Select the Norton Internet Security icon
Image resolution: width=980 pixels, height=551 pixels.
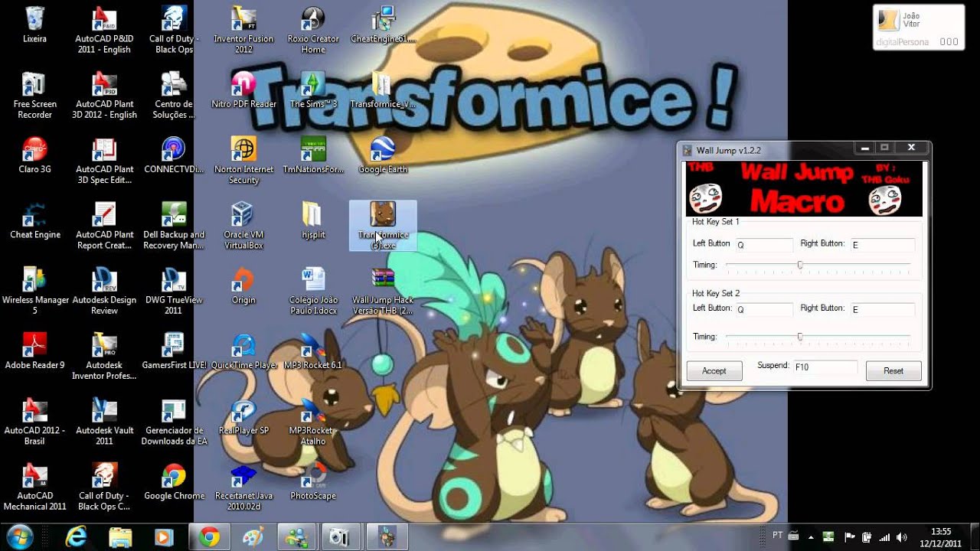pyautogui.click(x=243, y=161)
